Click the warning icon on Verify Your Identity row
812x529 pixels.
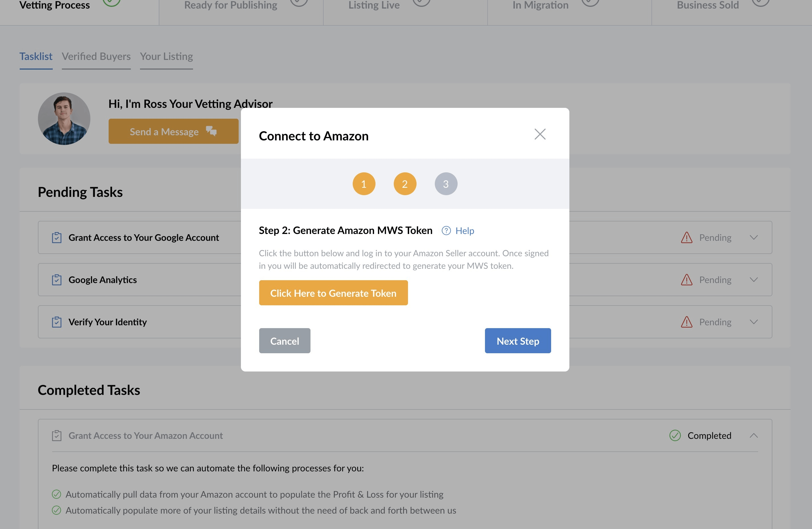tap(687, 322)
